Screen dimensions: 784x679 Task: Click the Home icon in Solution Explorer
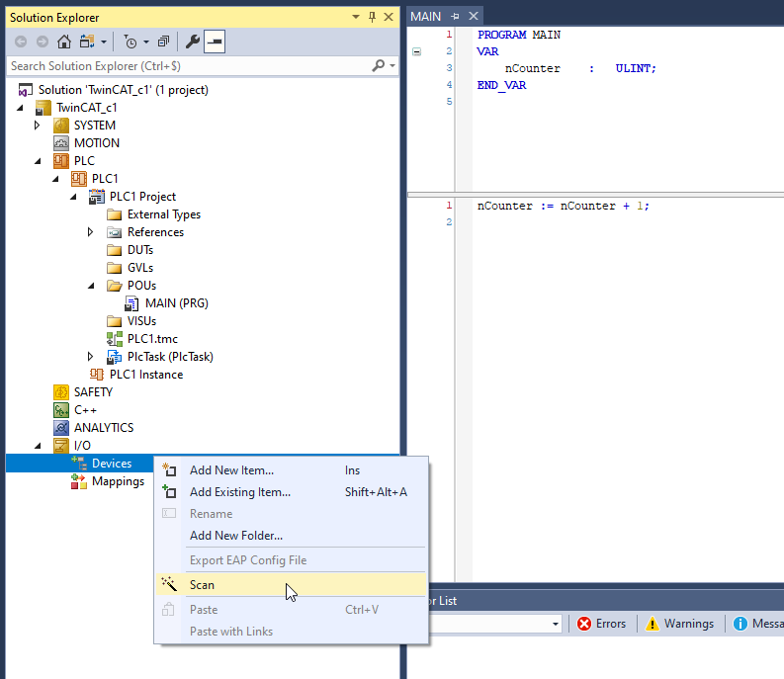coord(64,42)
